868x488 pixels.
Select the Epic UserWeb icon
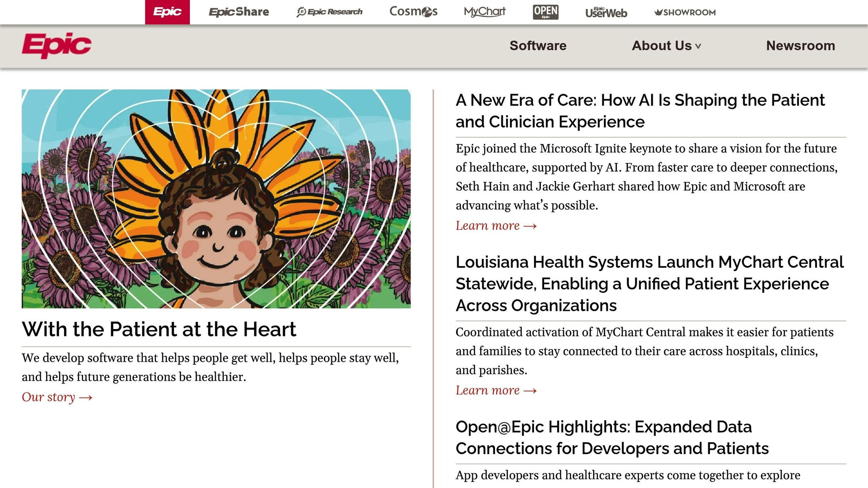(x=606, y=12)
